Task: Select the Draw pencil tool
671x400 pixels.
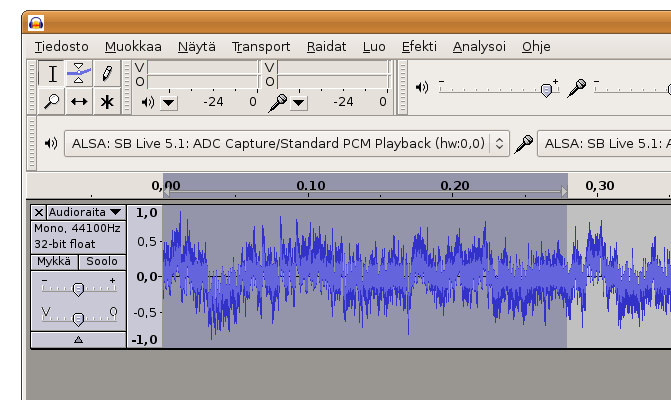Action: (x=106, y=74)
